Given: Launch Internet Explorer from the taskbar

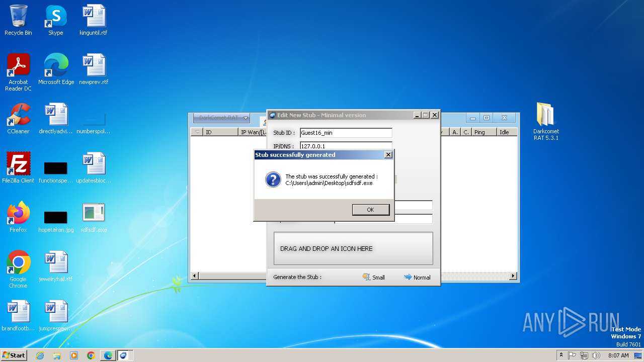Looking at the screenshot, I should click(40, 355).
